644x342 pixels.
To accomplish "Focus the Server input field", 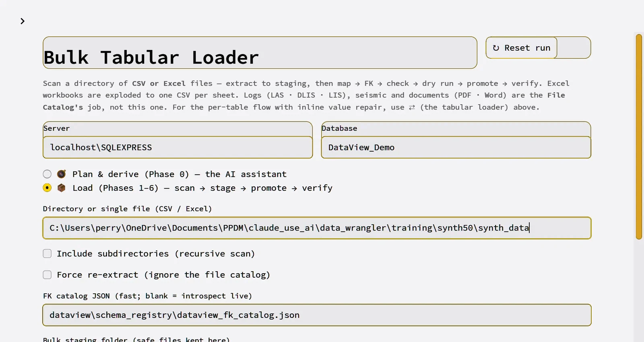I will pos(178,147).
